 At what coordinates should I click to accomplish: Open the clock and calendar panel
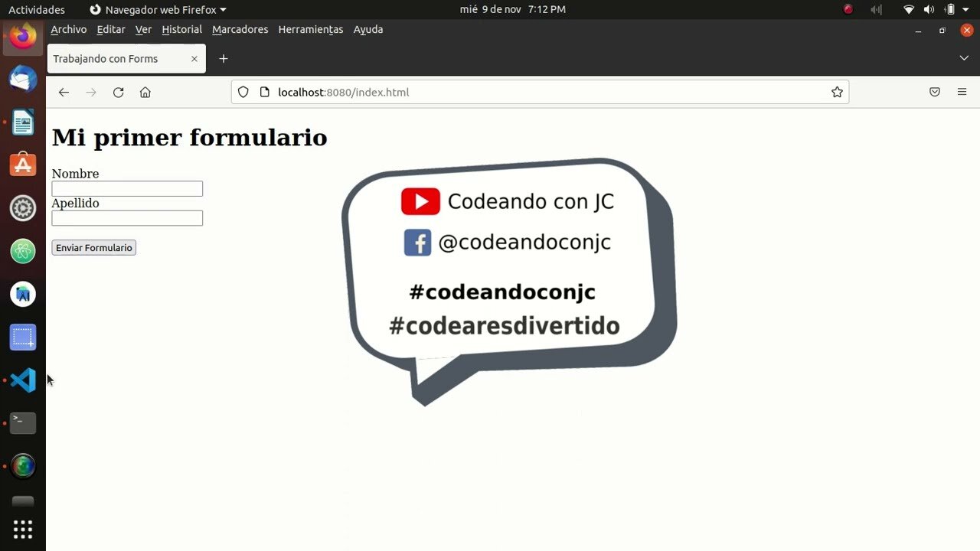pyautogui.click(x=513, y=9)
